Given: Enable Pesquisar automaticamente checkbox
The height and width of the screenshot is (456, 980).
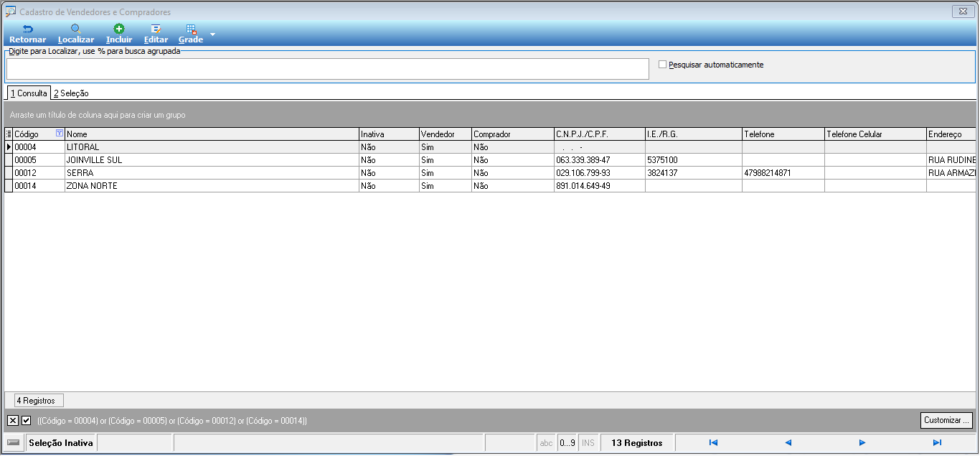Looking at the screenshot, I should tap(663, 65).
